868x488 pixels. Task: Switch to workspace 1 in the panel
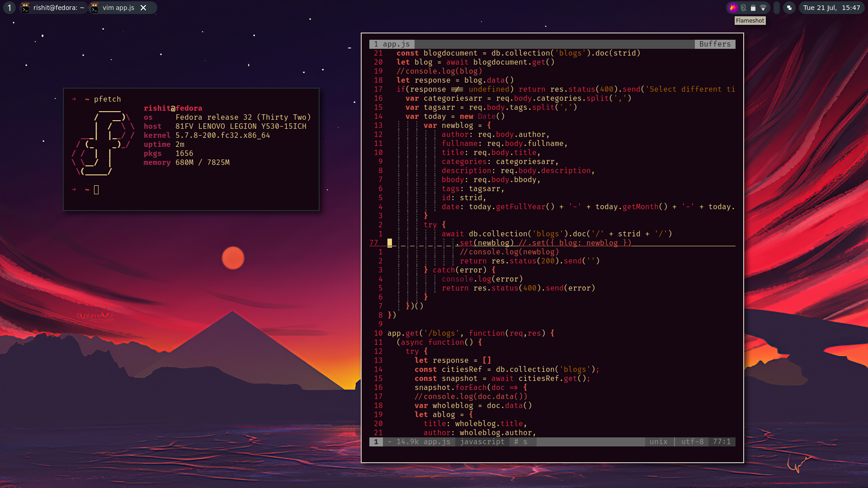(9, 8)
